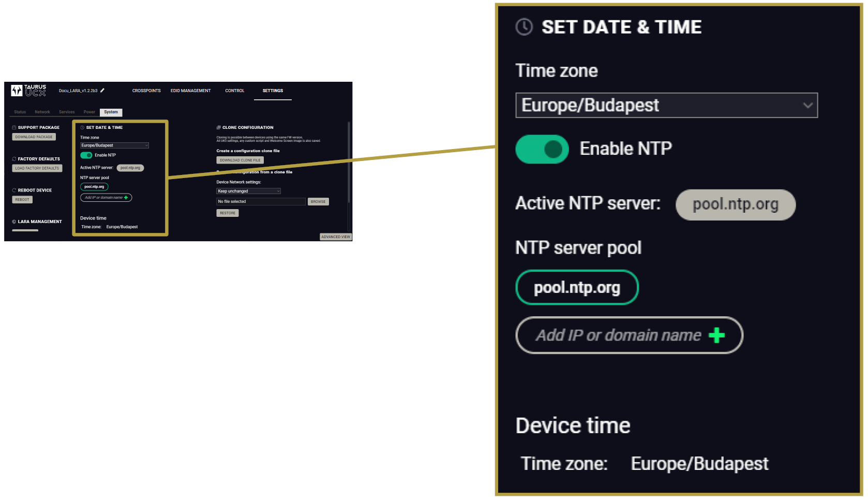Click the Support Package icon
The width and height of the screenshot is (868, 501).
pos(14,127)
